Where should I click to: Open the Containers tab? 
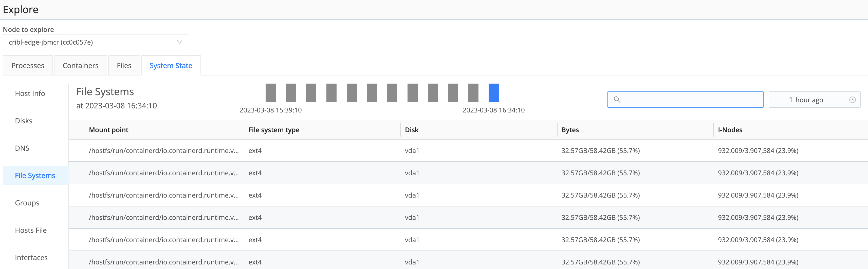80,65
